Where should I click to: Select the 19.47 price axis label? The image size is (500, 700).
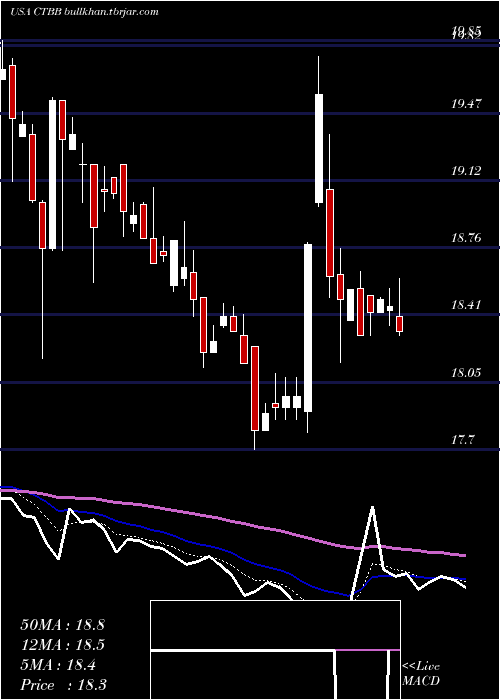click(x=467, y=104)
